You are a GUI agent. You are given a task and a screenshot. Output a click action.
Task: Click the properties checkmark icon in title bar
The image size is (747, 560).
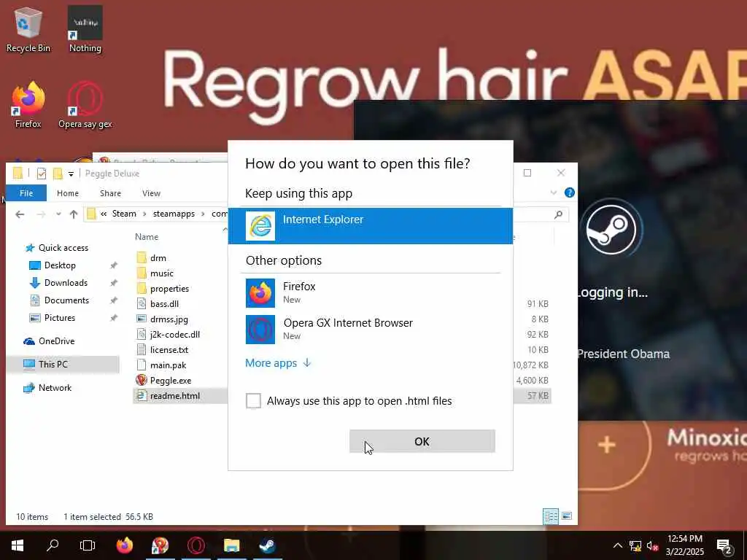(x=42, y=174)
